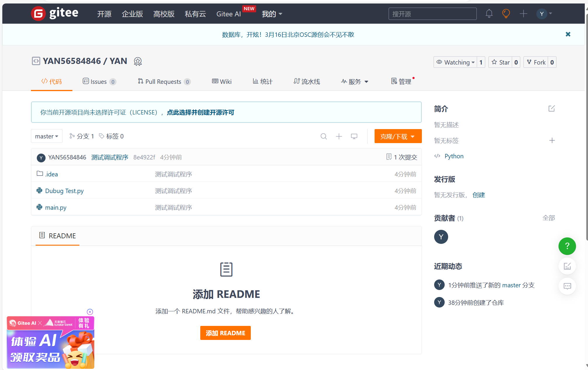Click the Gitee AI 体验AI promo banner

[x=51, y=342]
